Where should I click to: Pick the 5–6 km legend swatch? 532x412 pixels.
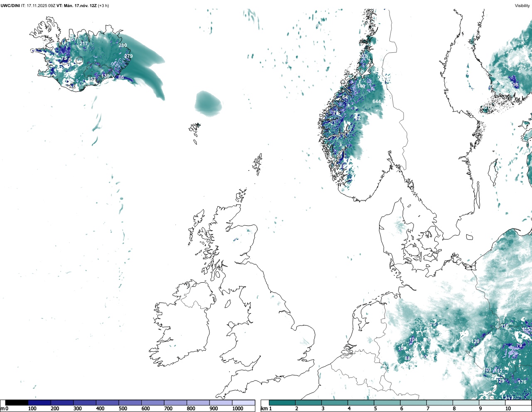(x=387, y=403)
